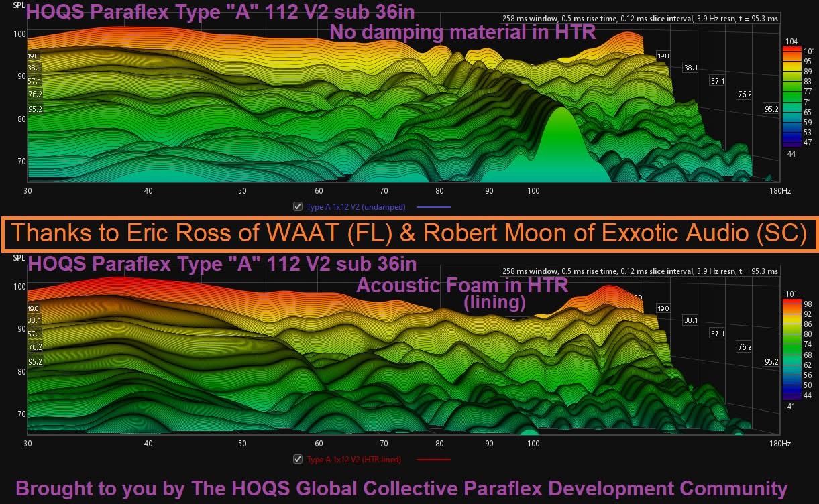Viewport: 819px width, 504px height.
Task: Click the plot title above "No damping material"
Action: pos(221,11)
